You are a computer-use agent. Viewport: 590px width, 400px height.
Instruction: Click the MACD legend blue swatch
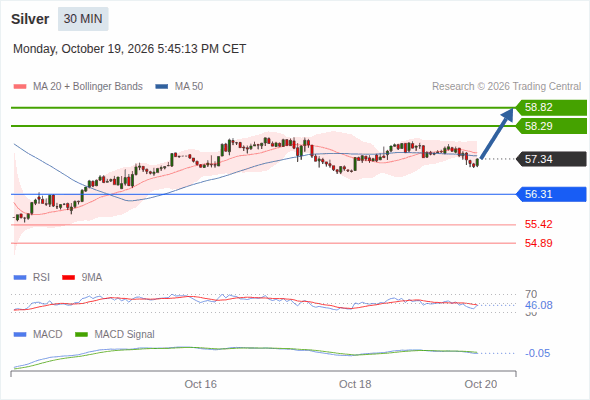tap(20, 335)
